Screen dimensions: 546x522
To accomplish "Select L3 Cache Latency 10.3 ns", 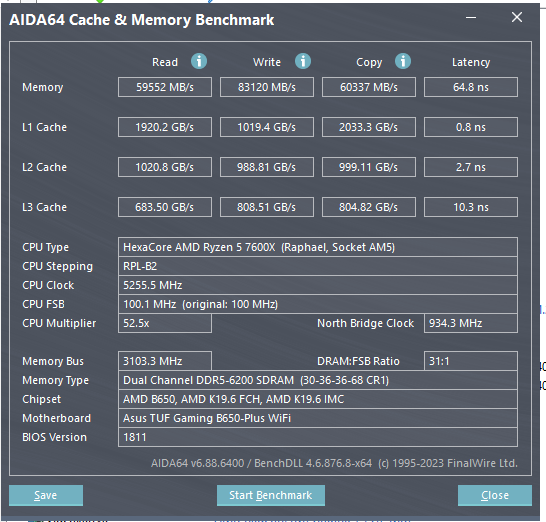I will pos(471,207).
